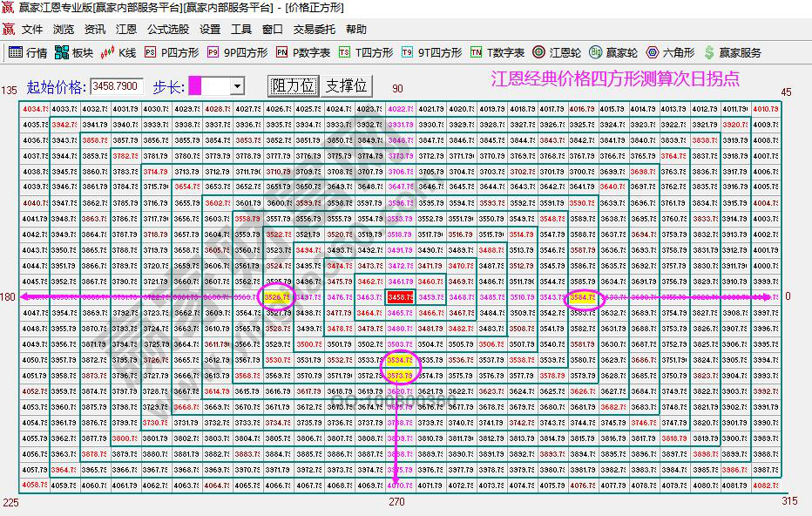Viewport: 812px width, 516px height.
Task: Expand the 步长 step color dropdown
Action: tap(237, 85)
